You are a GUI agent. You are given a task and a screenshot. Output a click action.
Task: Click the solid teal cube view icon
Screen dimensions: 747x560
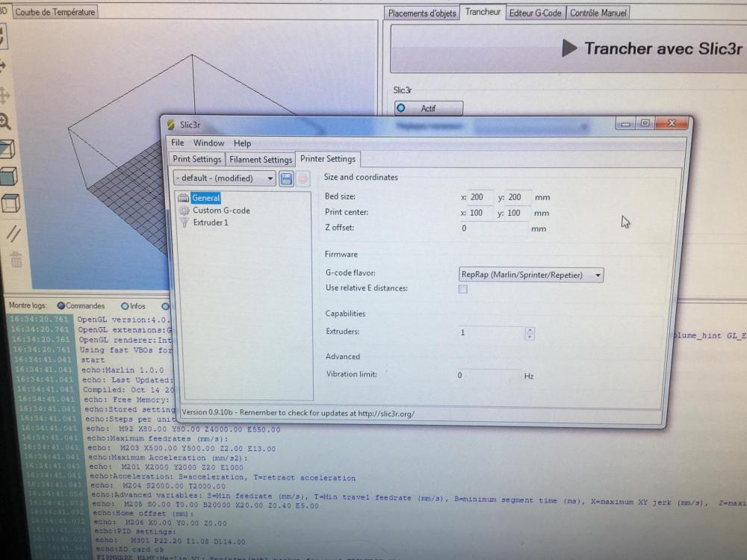9,177
